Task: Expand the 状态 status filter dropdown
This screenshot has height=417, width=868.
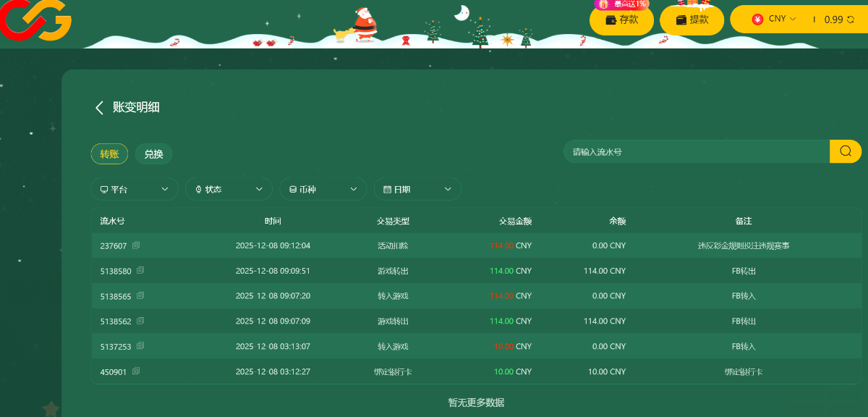Action: click(229, 189)
